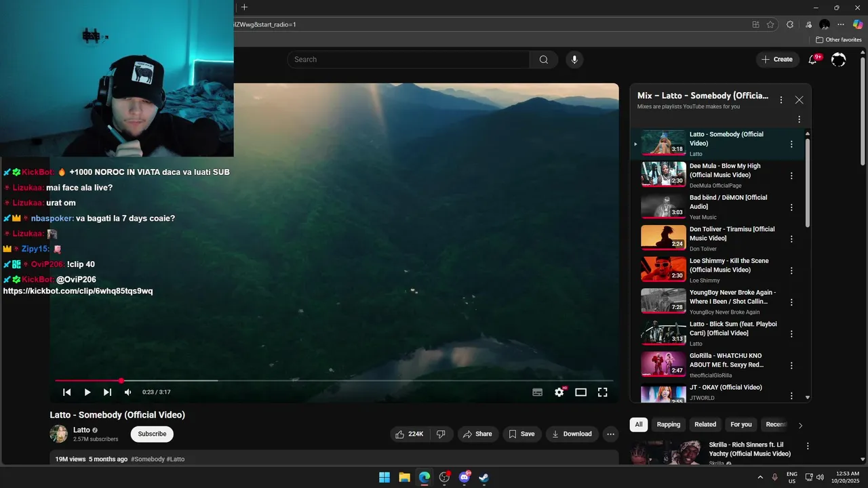Open Copilot in Edge toolbar
868x488 pixels.
(857, 24)
